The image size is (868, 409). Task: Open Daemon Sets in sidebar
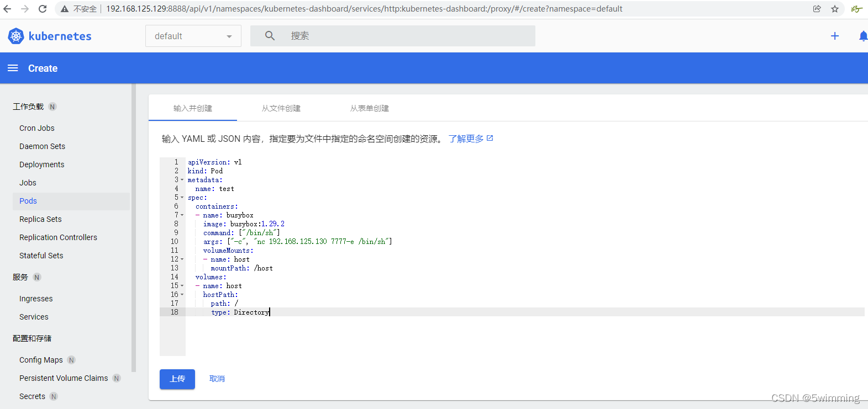[x=43, y=146]
